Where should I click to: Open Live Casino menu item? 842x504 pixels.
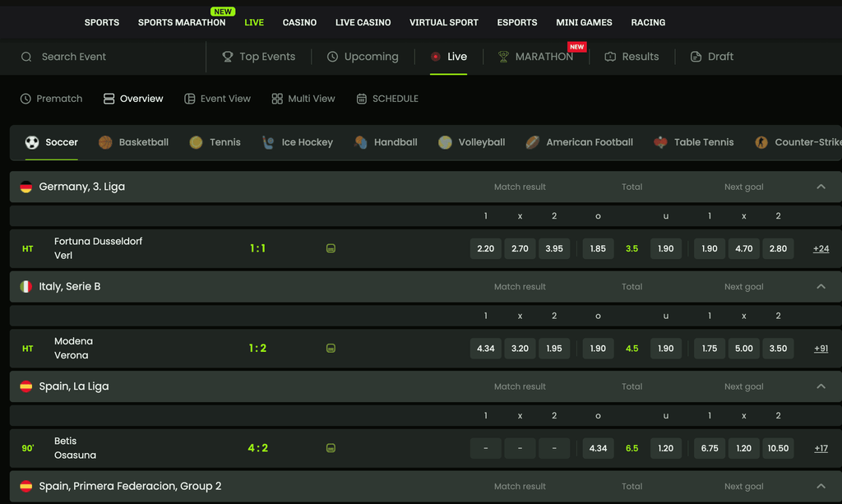363,22
